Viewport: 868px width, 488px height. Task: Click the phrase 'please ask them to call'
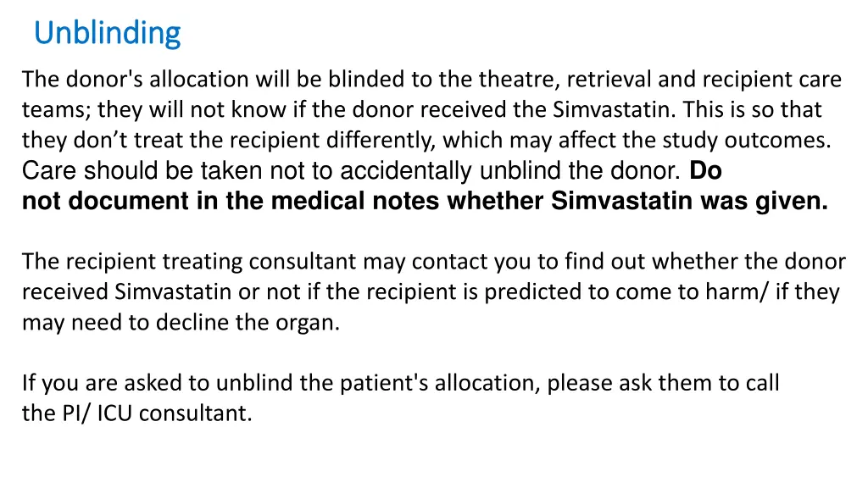click(x=663, y=383)
